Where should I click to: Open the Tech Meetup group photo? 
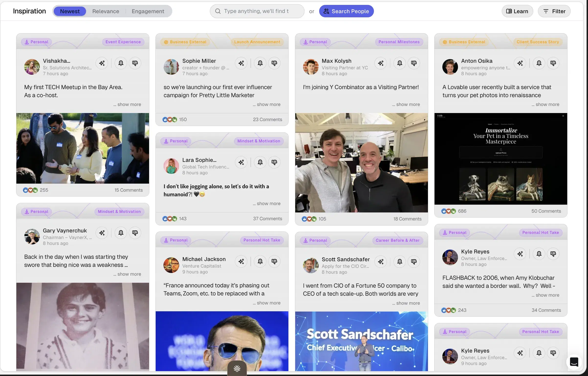[83, 148]
